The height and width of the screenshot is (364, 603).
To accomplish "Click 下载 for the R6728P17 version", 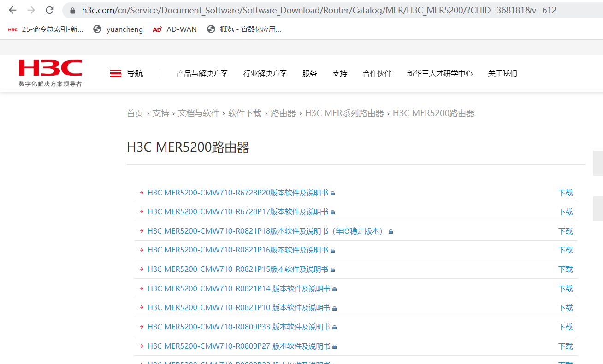I will [565, 212].
